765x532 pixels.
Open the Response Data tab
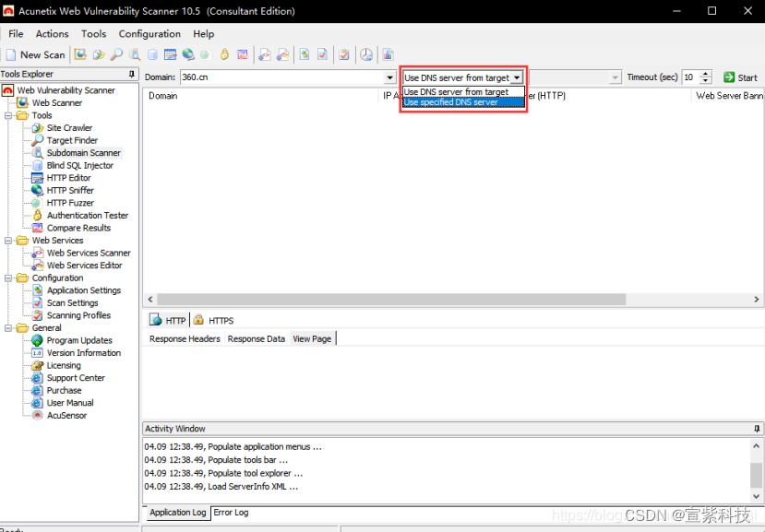point(257,339)
